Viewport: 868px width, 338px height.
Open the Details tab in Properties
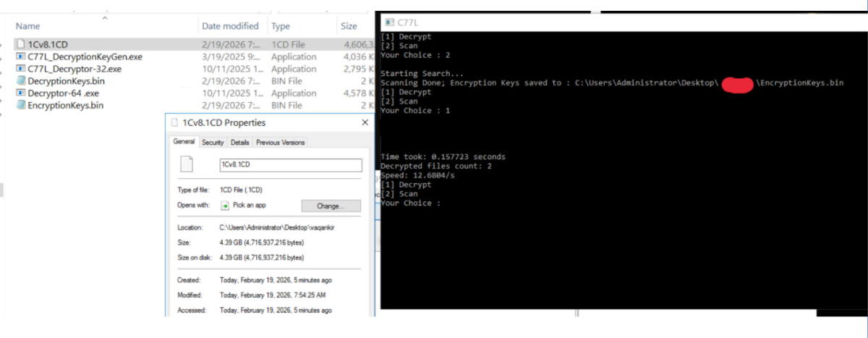pos(239,143)
